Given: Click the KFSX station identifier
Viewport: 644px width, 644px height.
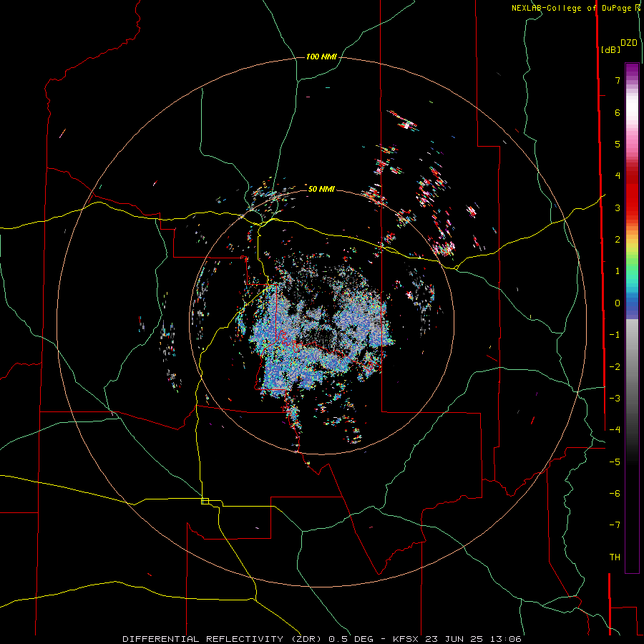Looking at the screenshot, I should point(407,639).
